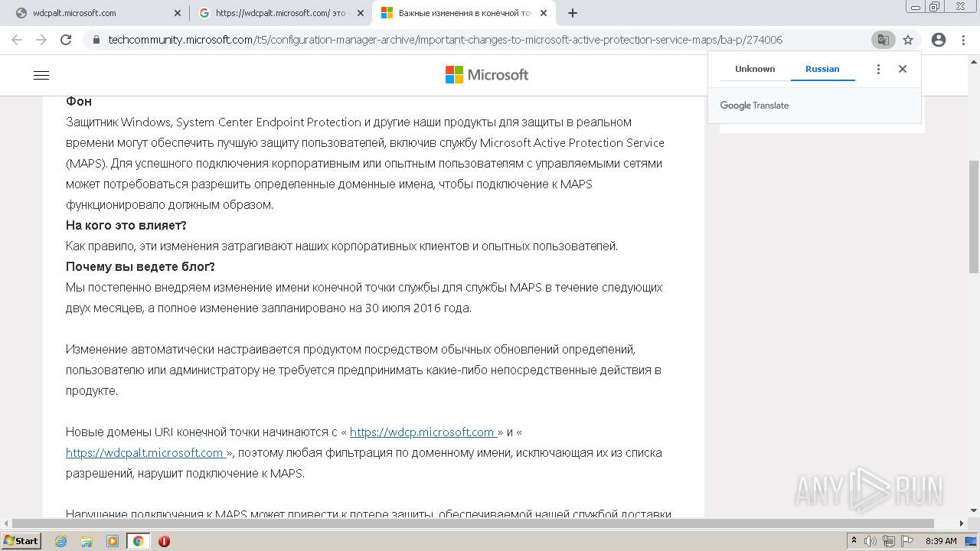The image size is (980, 551).
Task: View site lock information icon
Action: 96,40
